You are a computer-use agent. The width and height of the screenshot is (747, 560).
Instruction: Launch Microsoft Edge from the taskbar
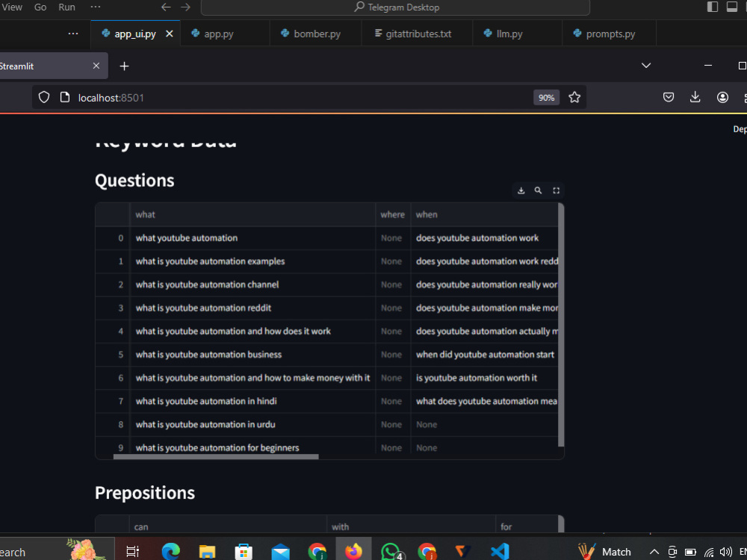[170, 552]
